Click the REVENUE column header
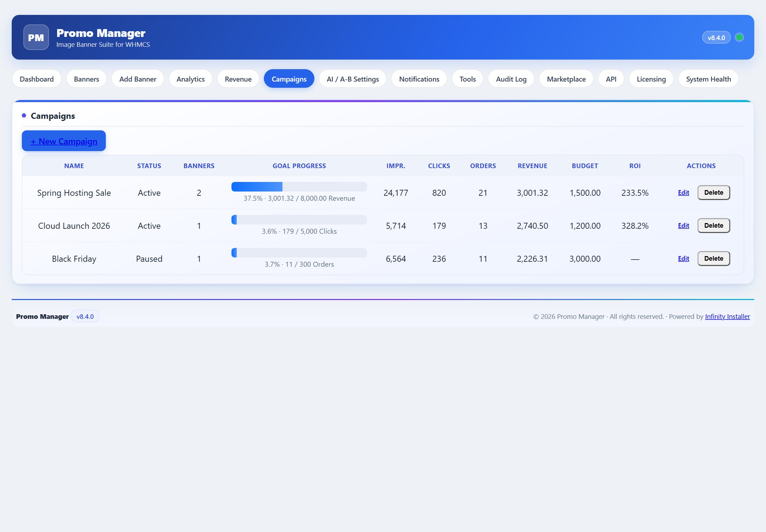The width and height of the screenshot is (766, 532). pyautogui.click(x=532, y=166)
